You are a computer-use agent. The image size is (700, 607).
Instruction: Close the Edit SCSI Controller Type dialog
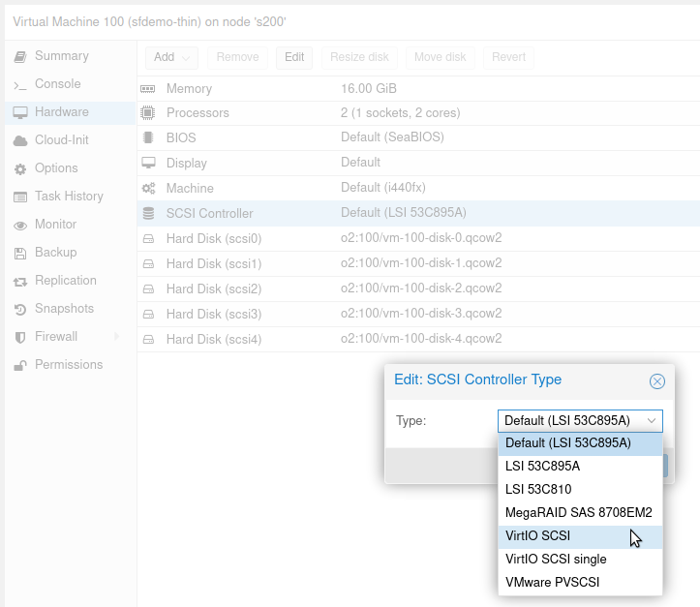656,381
